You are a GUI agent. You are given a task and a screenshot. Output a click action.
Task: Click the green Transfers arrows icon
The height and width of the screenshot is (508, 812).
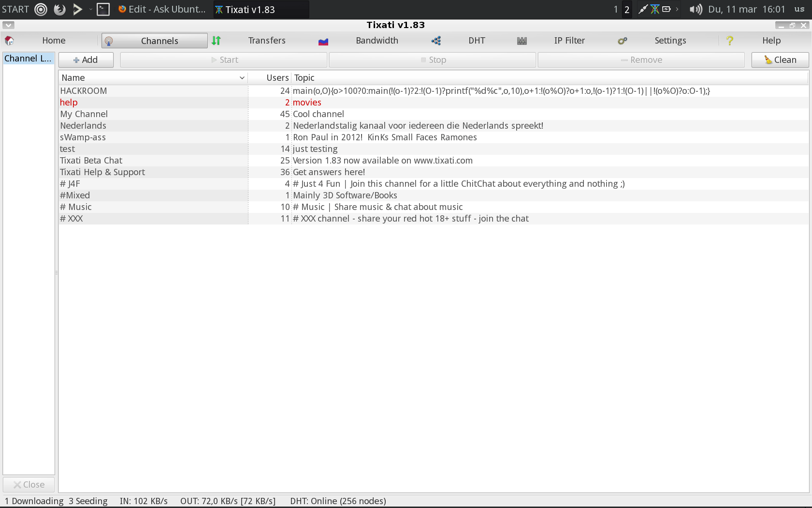click(x=216, y=41)
